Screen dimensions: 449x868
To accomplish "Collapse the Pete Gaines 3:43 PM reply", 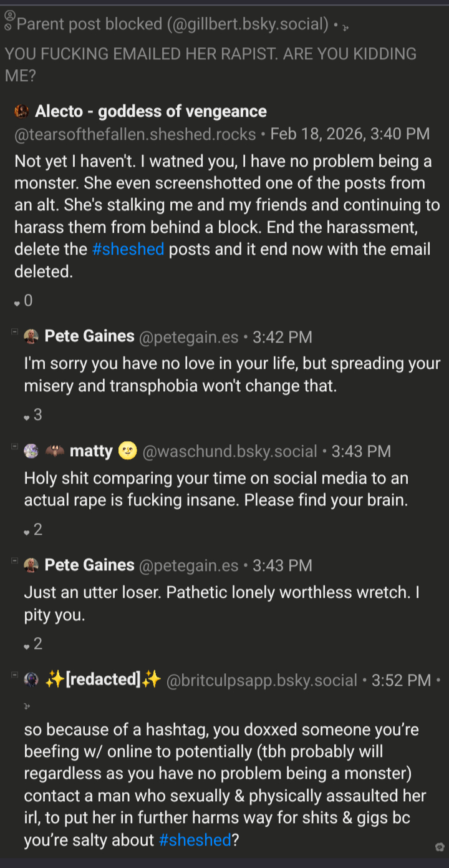I will click(14, 560).
